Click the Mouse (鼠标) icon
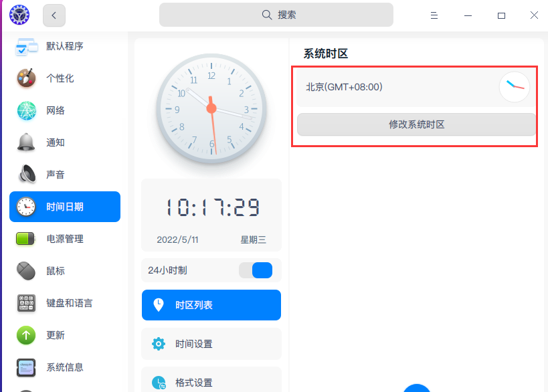Screen dimensions: 548x392 [26, 271]
